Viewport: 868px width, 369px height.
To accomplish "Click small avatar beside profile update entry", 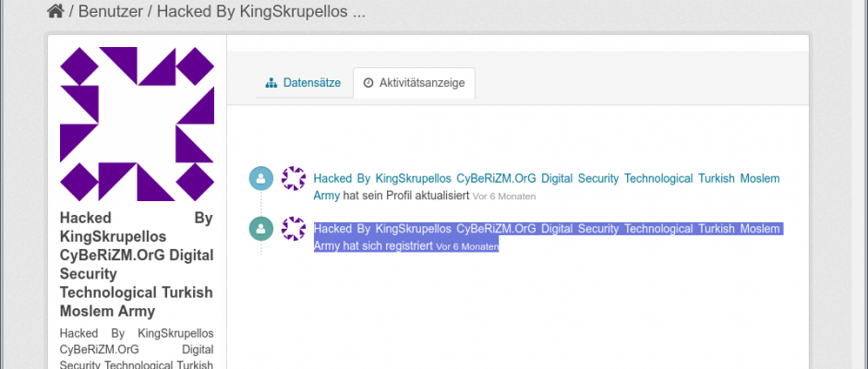I will 294,179.
